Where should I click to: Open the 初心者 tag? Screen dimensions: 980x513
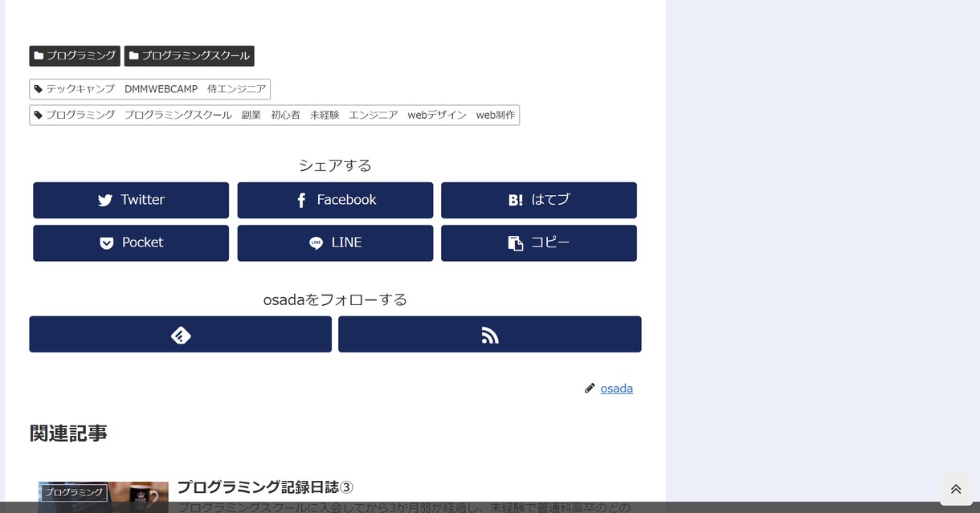pos(285,115)
